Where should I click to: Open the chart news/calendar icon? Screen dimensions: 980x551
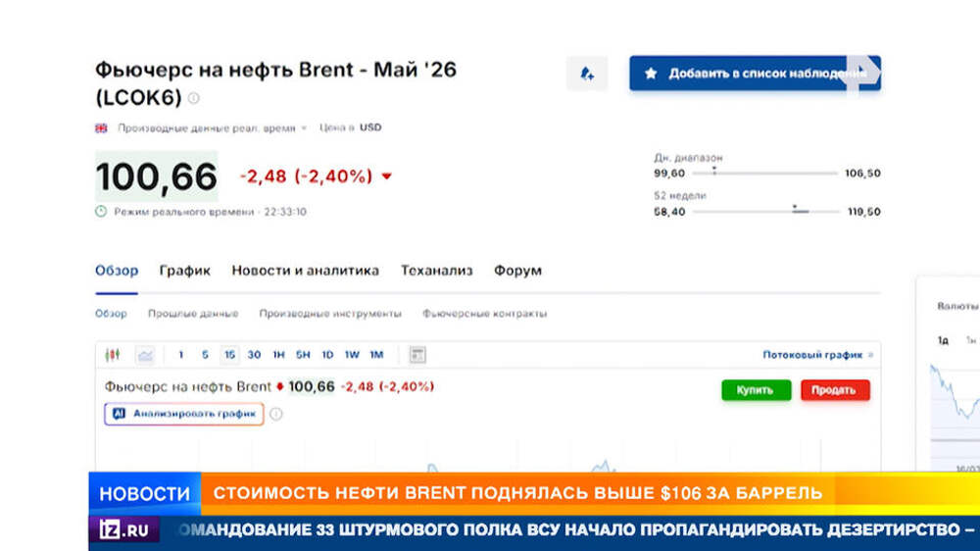pos(416,354)
